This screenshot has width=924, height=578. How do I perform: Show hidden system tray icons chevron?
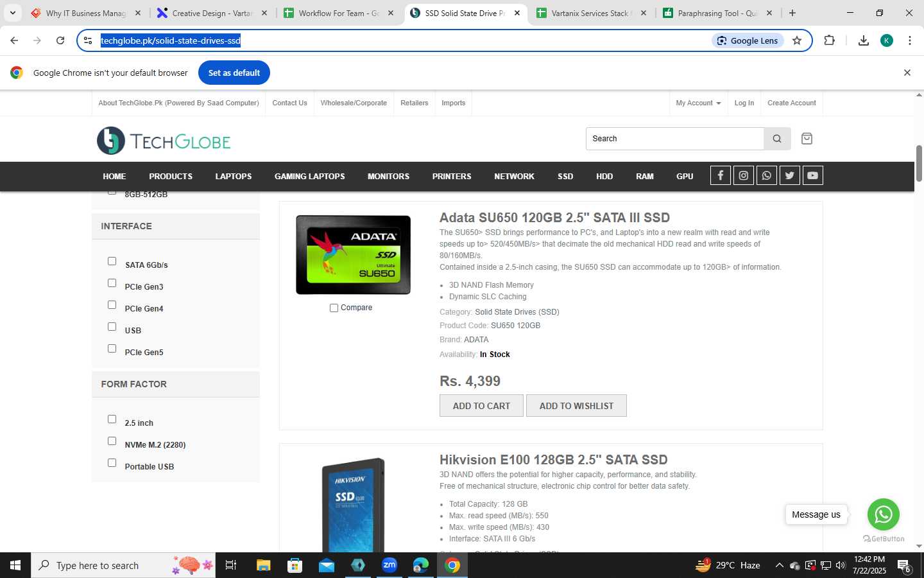coord(779,565)
